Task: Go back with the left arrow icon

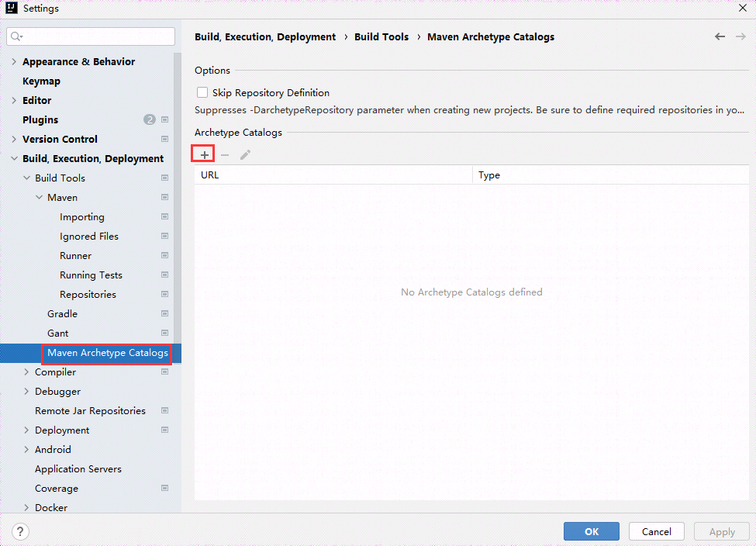Action: tap(720, 36)
